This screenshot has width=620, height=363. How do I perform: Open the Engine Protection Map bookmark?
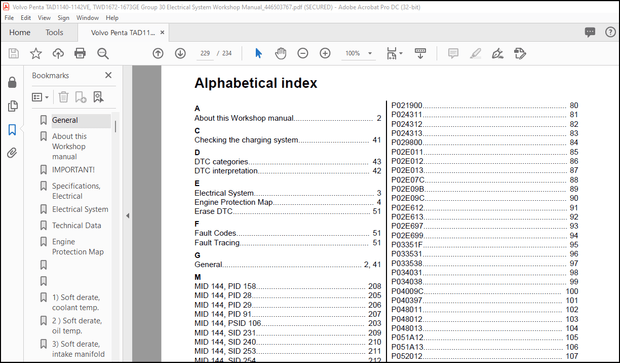(x=78, y=247)
